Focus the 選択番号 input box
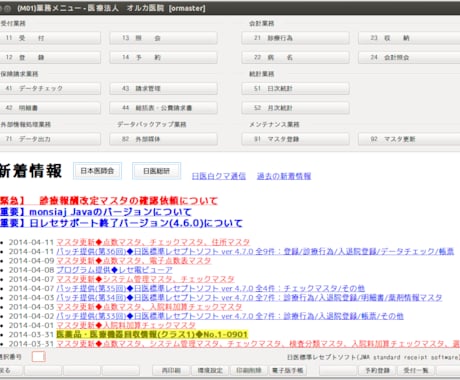460x380 pixels. 39,357
